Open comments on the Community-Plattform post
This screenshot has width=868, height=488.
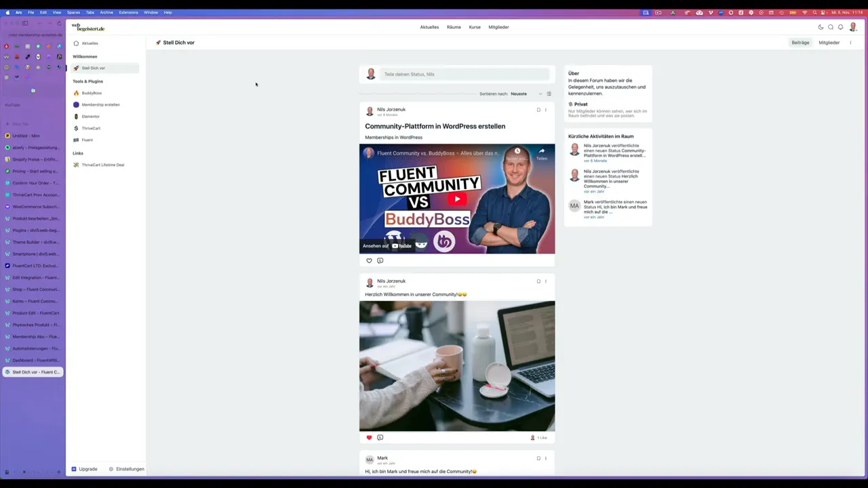click(380, 261)
